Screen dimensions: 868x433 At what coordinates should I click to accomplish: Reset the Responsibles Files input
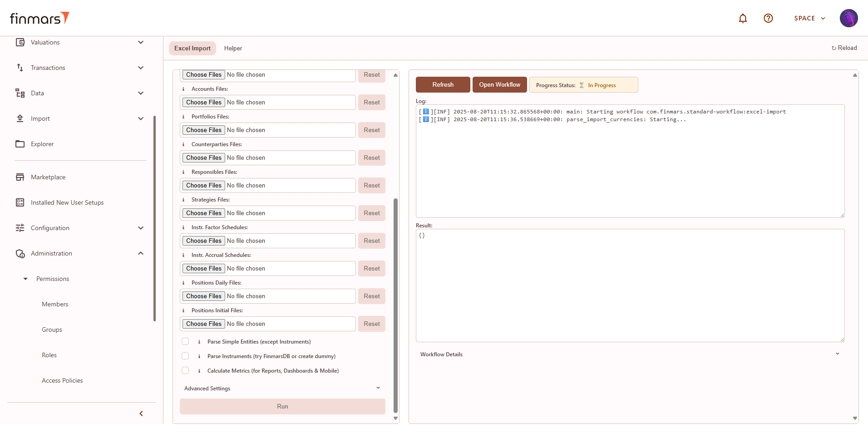372,185
